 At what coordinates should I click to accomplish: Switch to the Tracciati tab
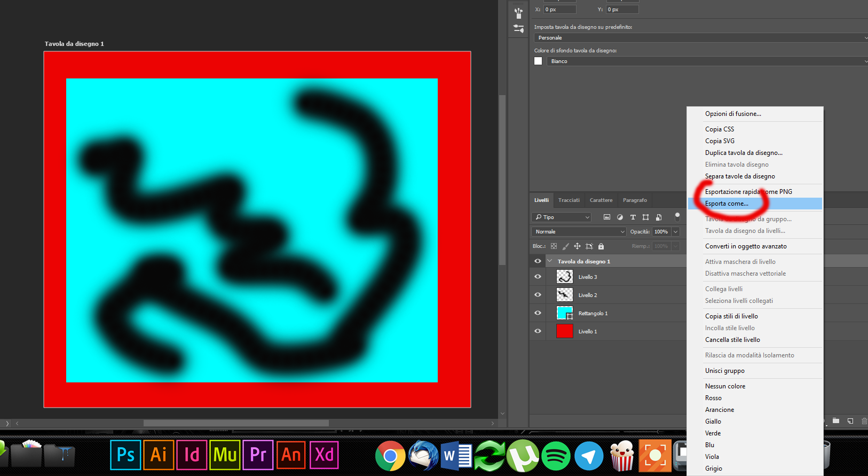[569, 200]
